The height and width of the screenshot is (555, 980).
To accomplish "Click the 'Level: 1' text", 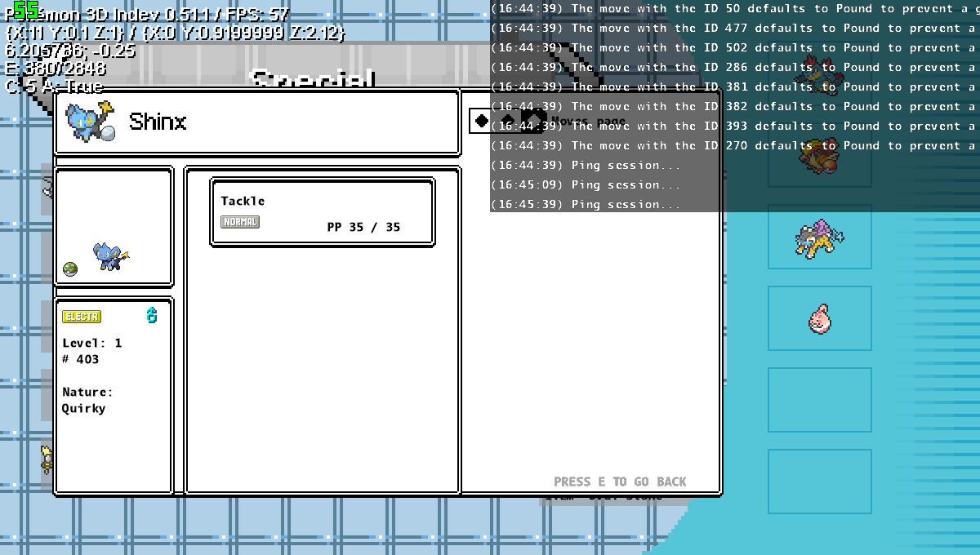I will [92, 343].
